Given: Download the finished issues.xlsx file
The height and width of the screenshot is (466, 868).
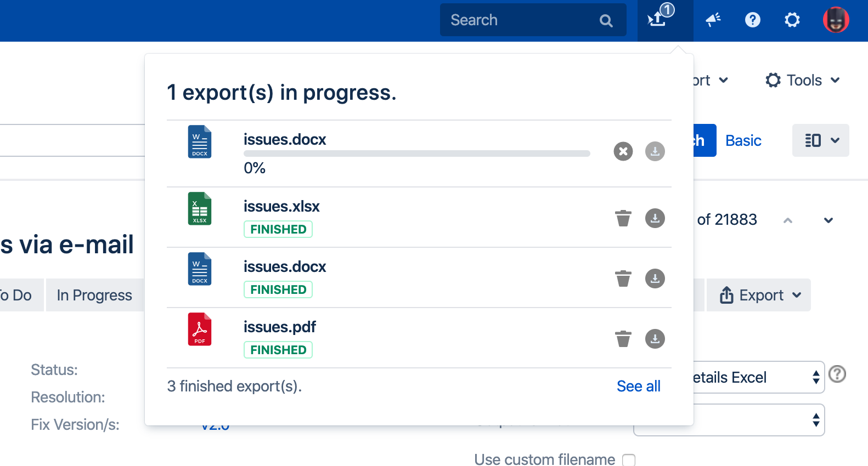Looking at the screenshot, I should tap(655, 218).
